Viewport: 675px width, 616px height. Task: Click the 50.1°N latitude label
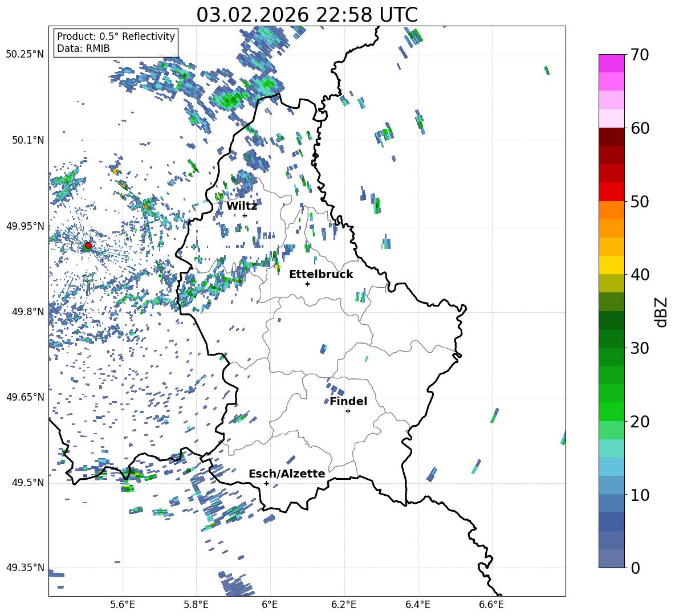[x=28, y=141]
